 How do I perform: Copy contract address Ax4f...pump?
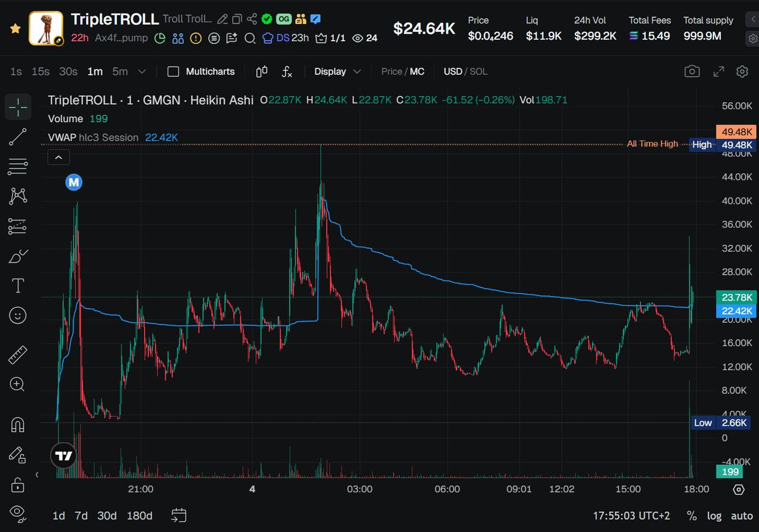pyautogui.click(x=121, y=38)
